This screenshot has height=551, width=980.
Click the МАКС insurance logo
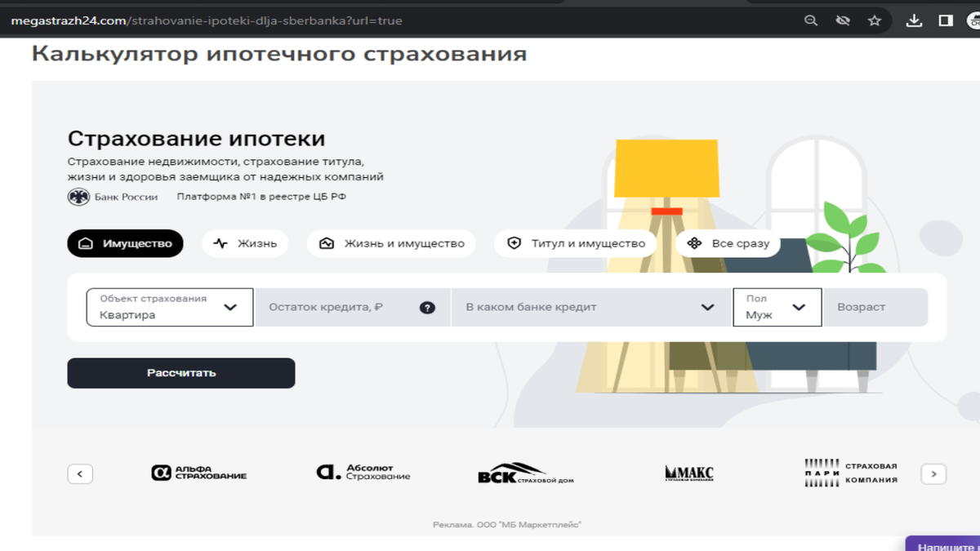tap(689, 473)
